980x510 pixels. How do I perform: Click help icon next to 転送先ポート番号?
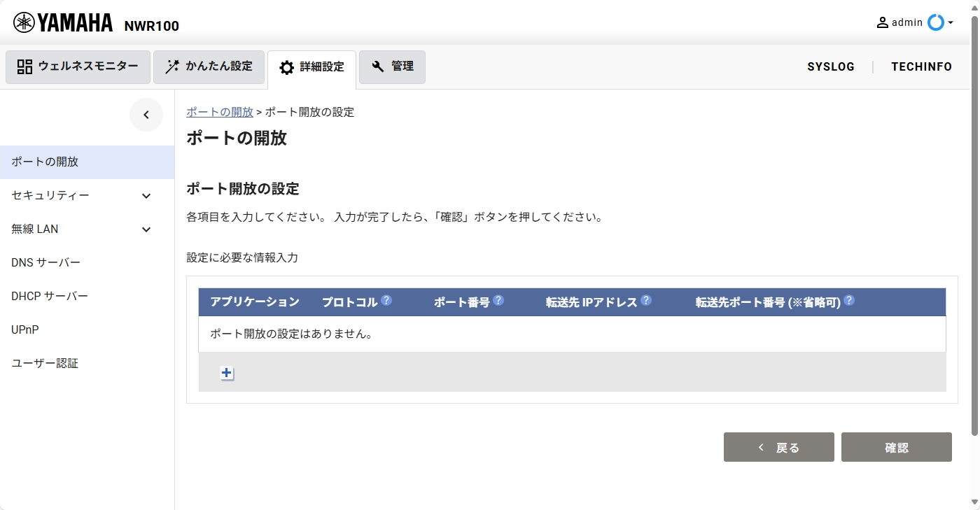click(849, 301)
